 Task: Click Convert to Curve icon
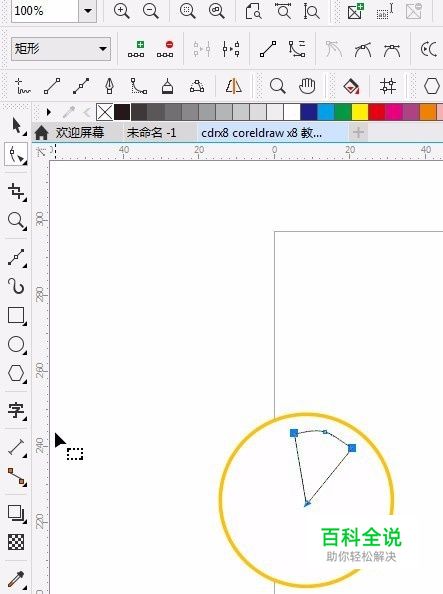click(x=297, y=49)
